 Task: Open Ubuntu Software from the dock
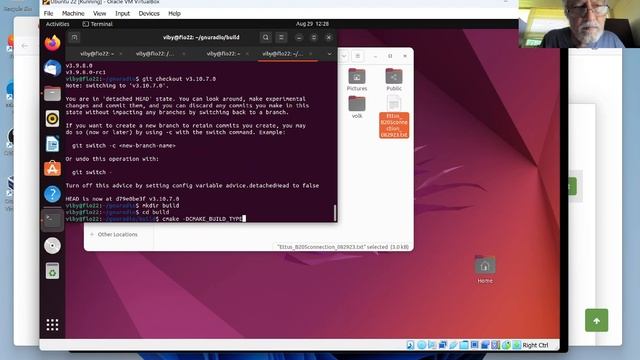click(52, 169)
